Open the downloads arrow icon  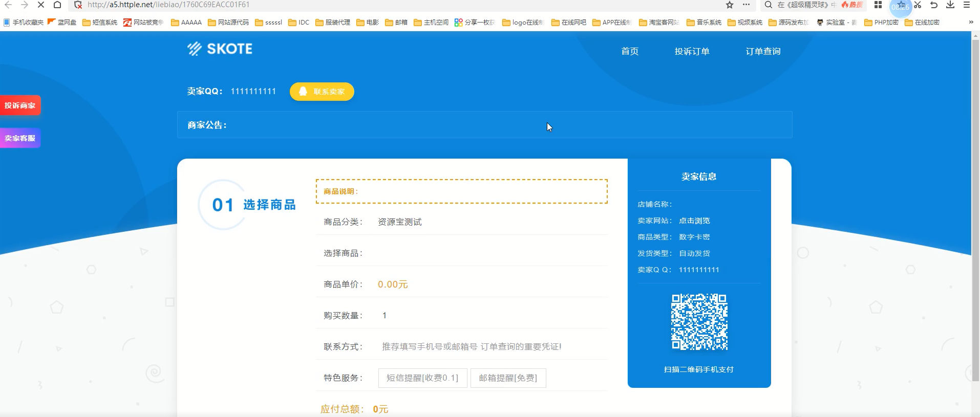pos(950,5)
